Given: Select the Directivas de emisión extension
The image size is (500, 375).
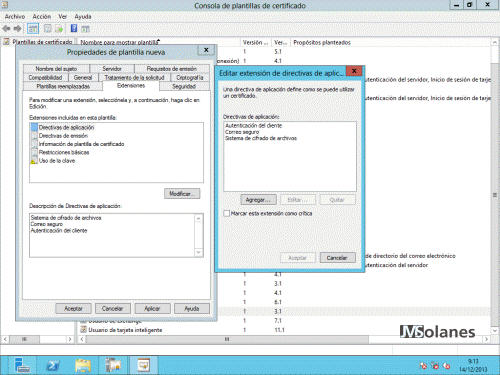Looking at the screenshot, I should pyautogui.click(x=63, y=136).
